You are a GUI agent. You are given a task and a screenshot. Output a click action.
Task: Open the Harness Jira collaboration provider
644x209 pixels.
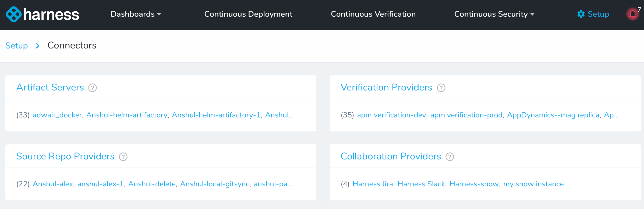(x=373, y=184)
